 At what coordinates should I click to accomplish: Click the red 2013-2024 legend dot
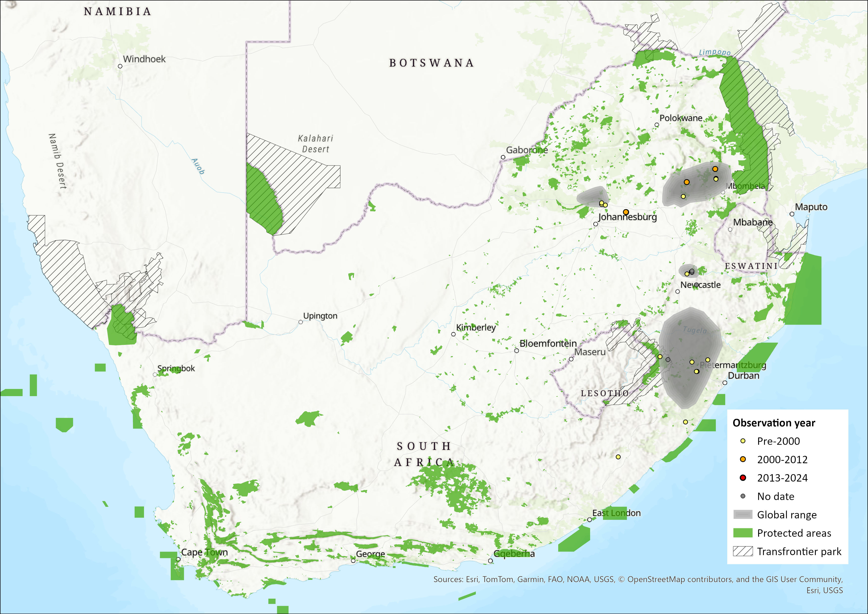click(743, 478)
